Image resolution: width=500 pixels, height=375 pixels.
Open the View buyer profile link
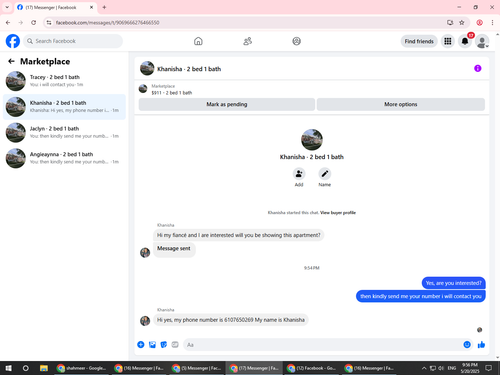pos(338,213)
